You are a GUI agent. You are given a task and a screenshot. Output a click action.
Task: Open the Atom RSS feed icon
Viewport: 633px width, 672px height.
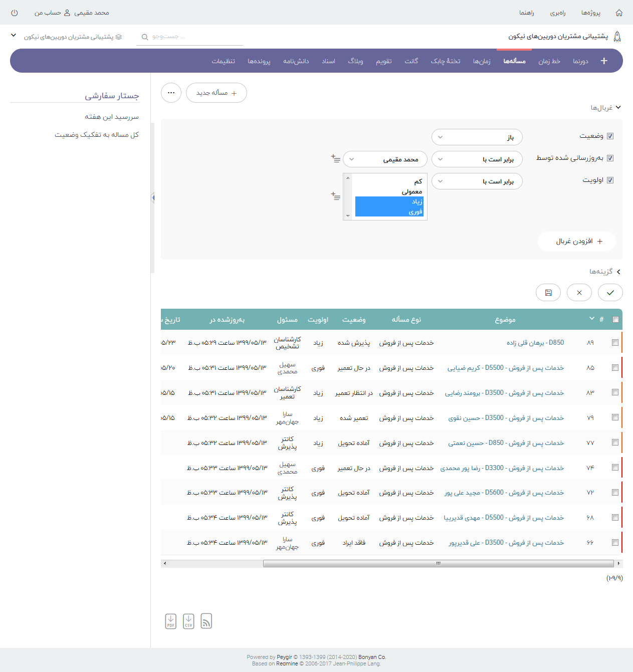coord(206,621)
